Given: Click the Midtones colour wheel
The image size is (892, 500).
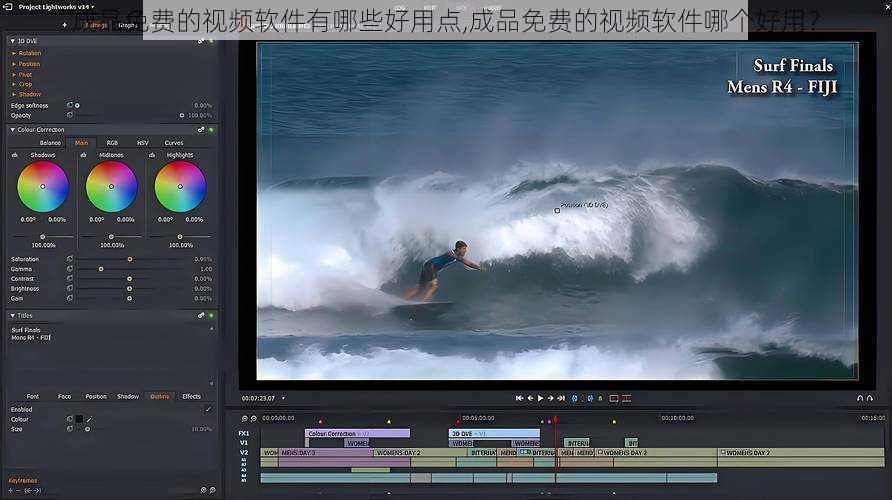Looking at the screenshot, I should [112, 187].
